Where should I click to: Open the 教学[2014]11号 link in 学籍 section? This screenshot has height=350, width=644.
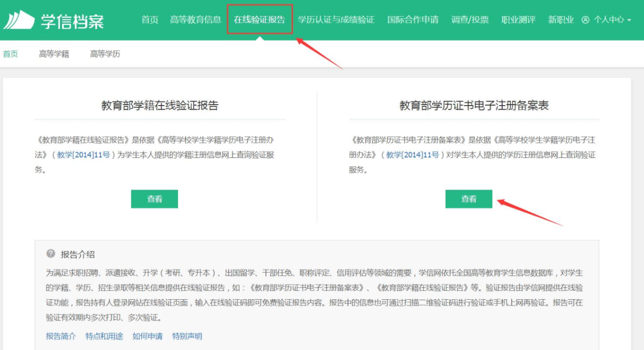pyautogui.click(x=84, y=155)
